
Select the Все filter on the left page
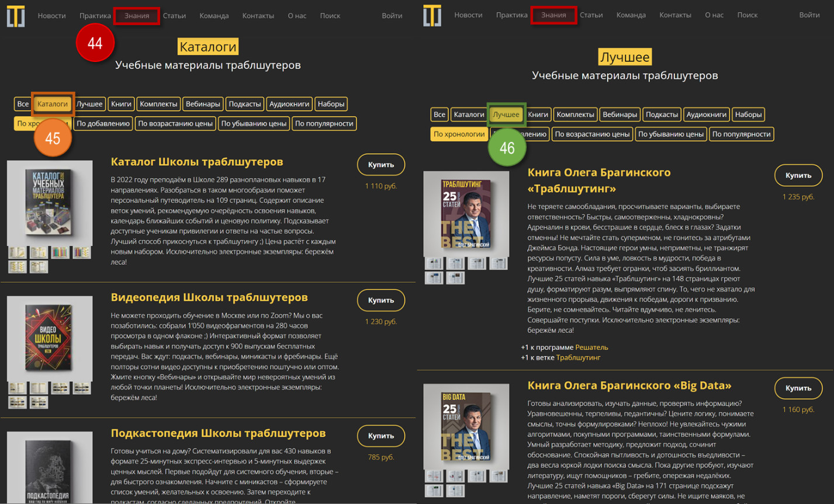23,104
